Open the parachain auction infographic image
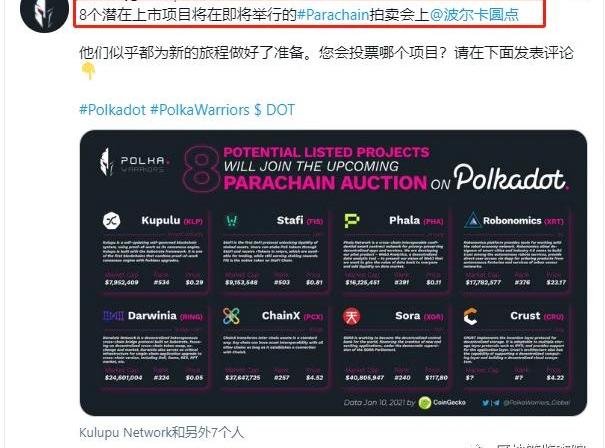 tap(333, 273)
